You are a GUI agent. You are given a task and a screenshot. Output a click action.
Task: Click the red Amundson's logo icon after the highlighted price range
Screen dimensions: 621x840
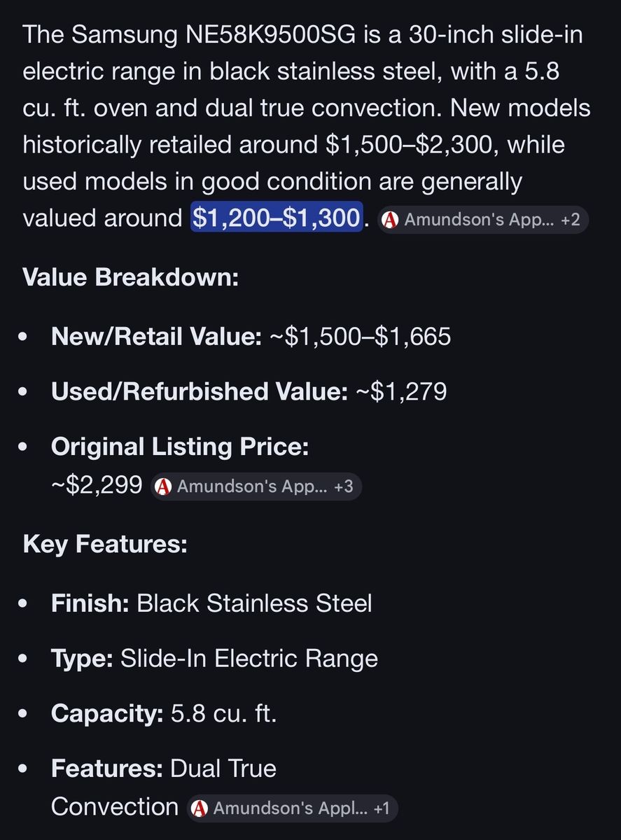[x=391, y=220]
